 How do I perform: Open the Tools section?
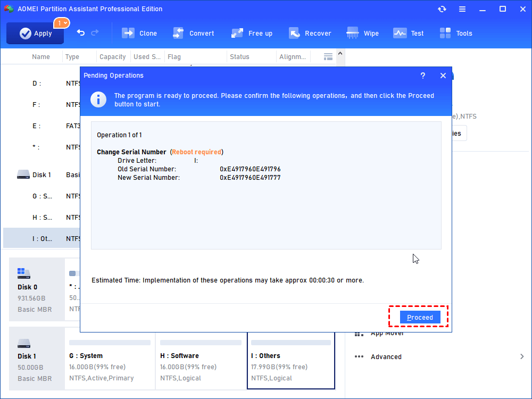point(456,33)
